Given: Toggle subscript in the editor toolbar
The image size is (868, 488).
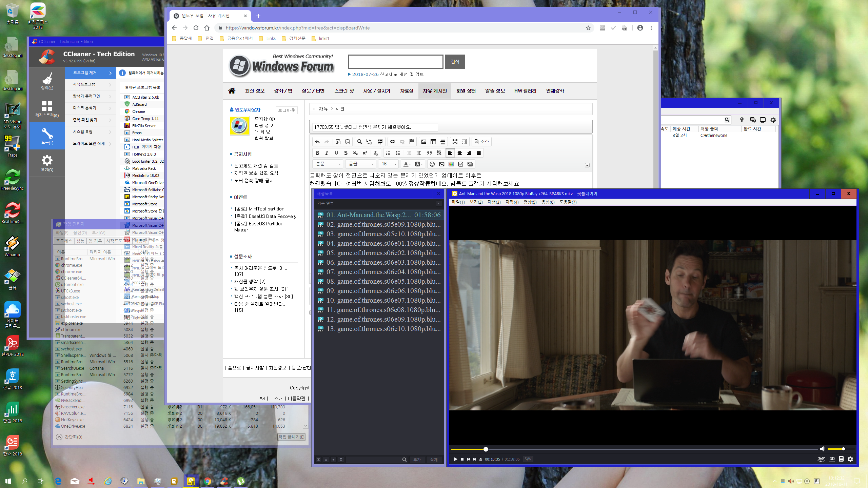Looking at the screenshot, I should click(355, 153).
